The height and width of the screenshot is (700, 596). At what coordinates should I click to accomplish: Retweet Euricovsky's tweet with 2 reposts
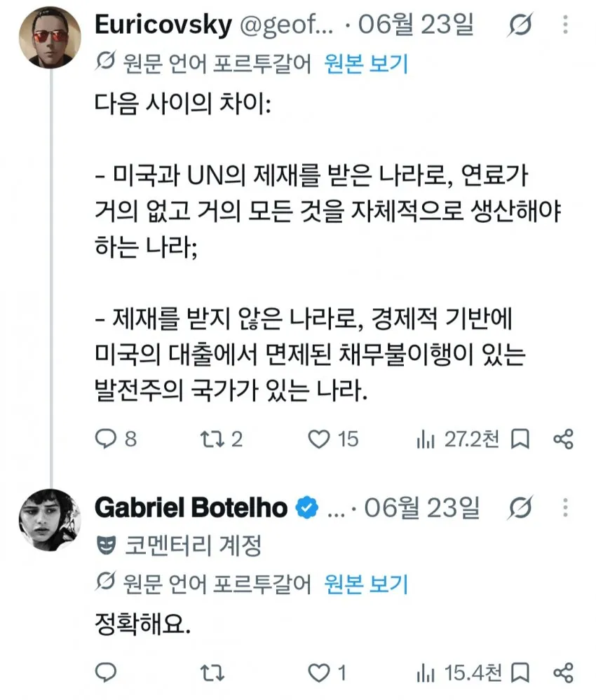coord(221,439)
